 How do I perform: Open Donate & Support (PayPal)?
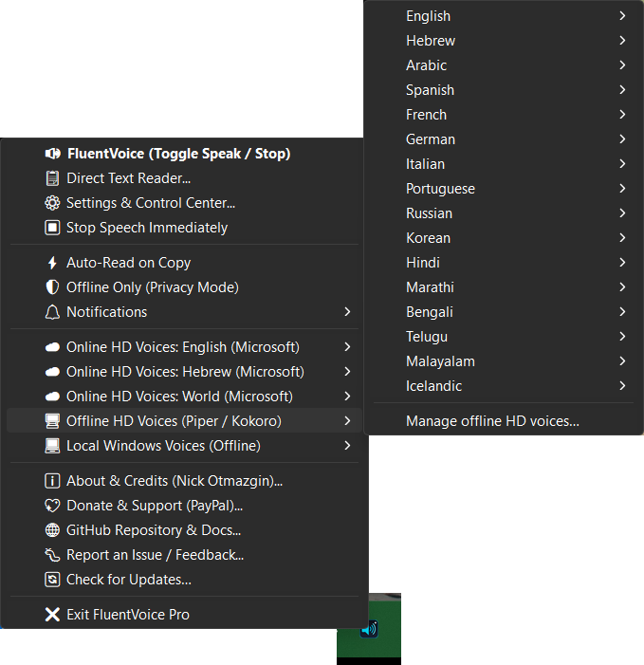(x=184, y=506)
